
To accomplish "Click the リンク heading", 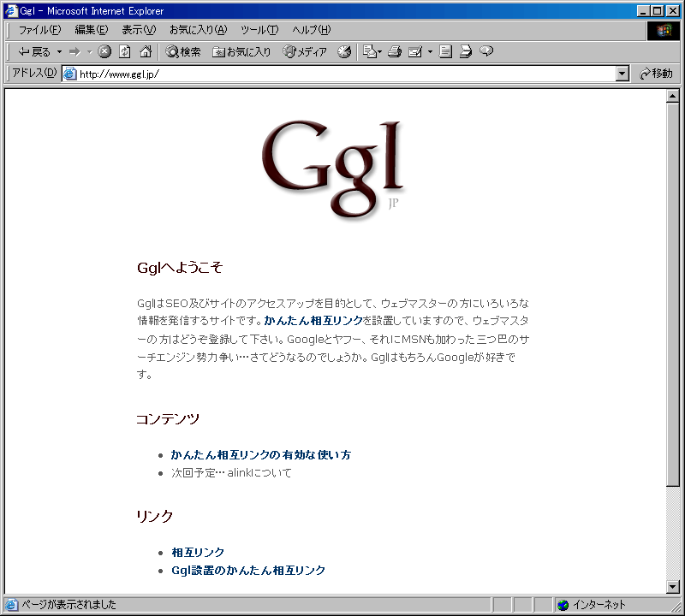I will click(x=155, y=516).
